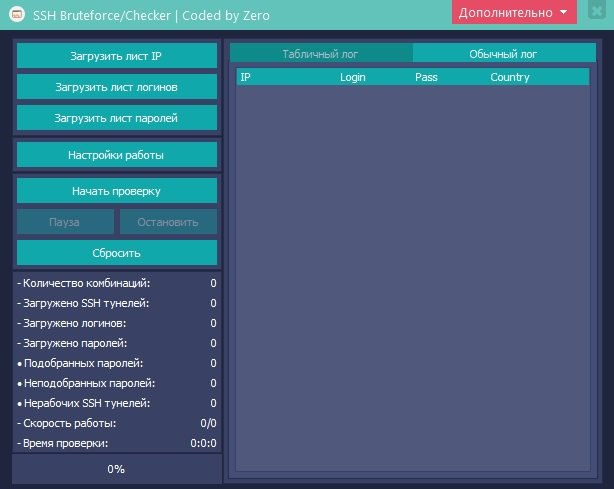This screenshot has width=614, height=489.
Task: Click the empty log table area
Action: pos(412,280)
